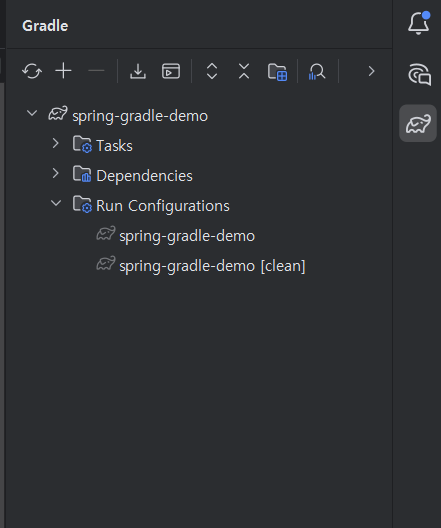441x528 pixels.
Task: Toggle Gradle tool window elephant sidebar icon
Action: tap(418, 123)
